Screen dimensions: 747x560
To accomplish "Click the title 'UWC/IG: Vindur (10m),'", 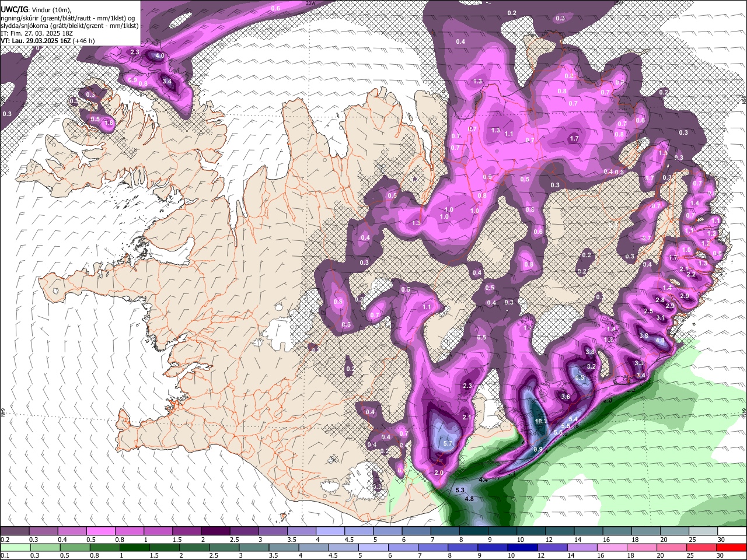I will [36, 10].
